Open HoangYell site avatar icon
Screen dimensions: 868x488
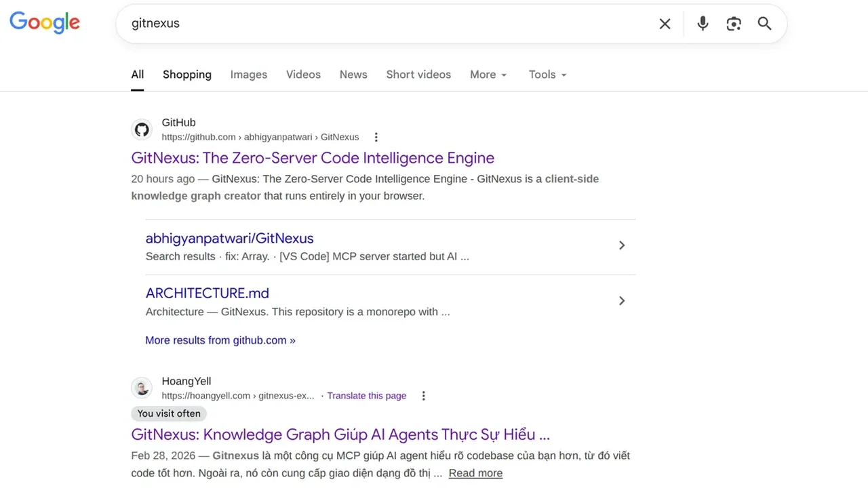coord(142,388)
